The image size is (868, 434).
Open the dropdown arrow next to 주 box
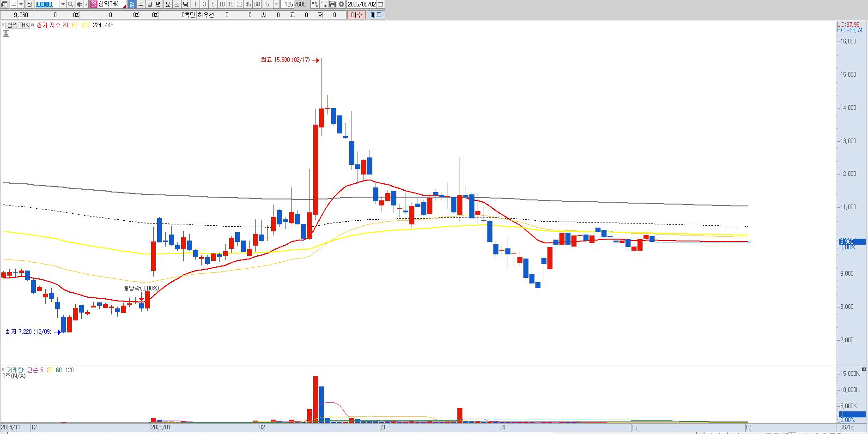(21, 4)
